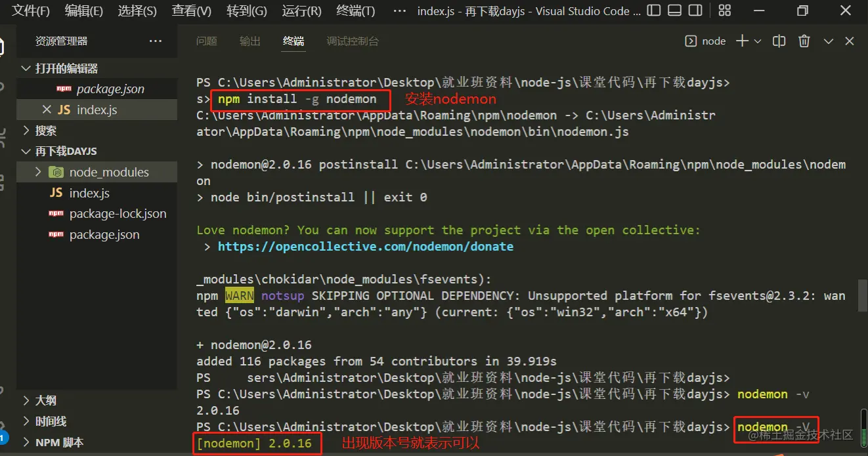Show the hidden menus via the title bar ellipsis
The height and width of the screenshot is (456, 868).
point(399,11)
